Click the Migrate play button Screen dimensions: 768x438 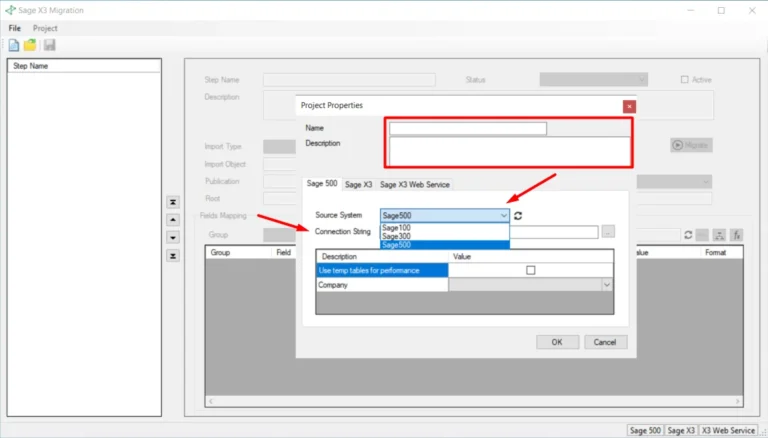(x=691, y=145)
